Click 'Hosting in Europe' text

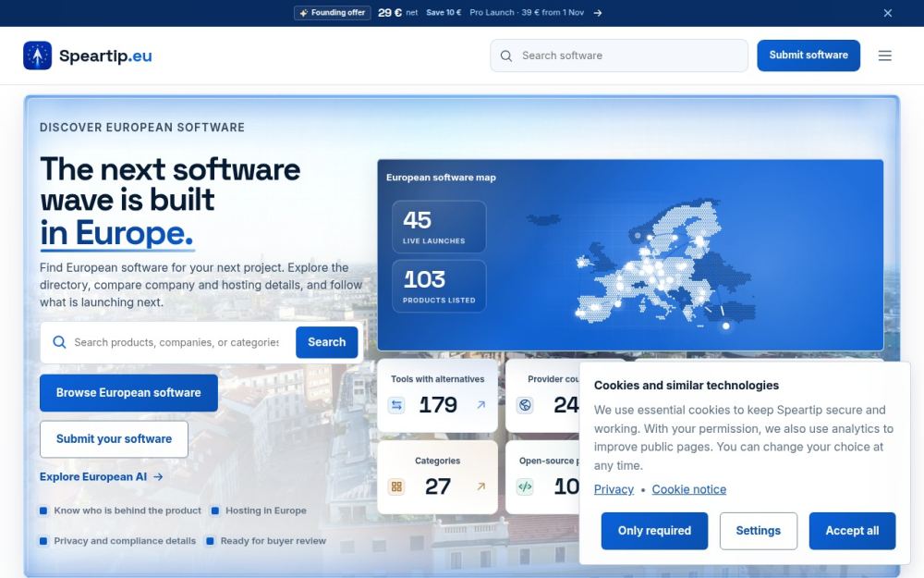point(266,510)
